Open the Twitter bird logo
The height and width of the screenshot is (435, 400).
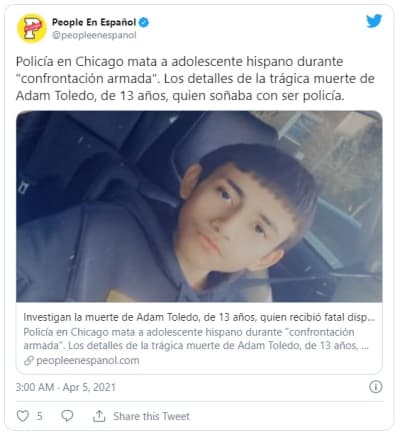click(374, 21)
